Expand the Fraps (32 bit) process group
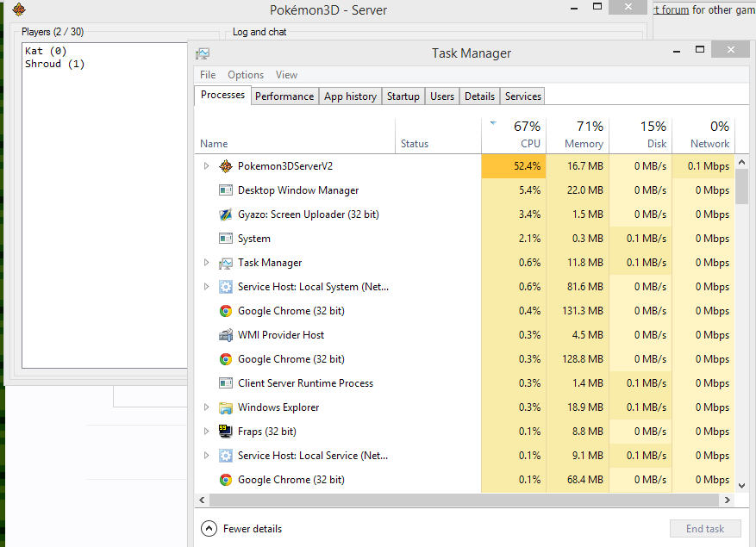Viewport: 756px width, 547px height. [206, 431]
